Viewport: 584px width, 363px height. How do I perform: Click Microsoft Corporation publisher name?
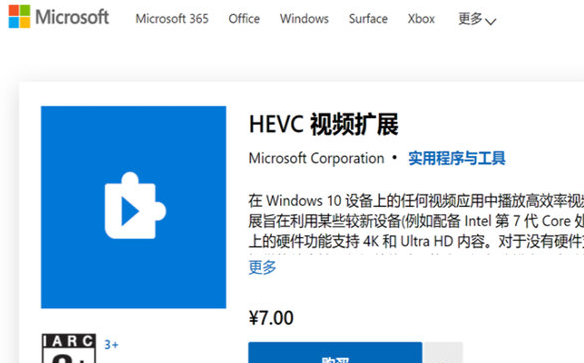[316, 158]
